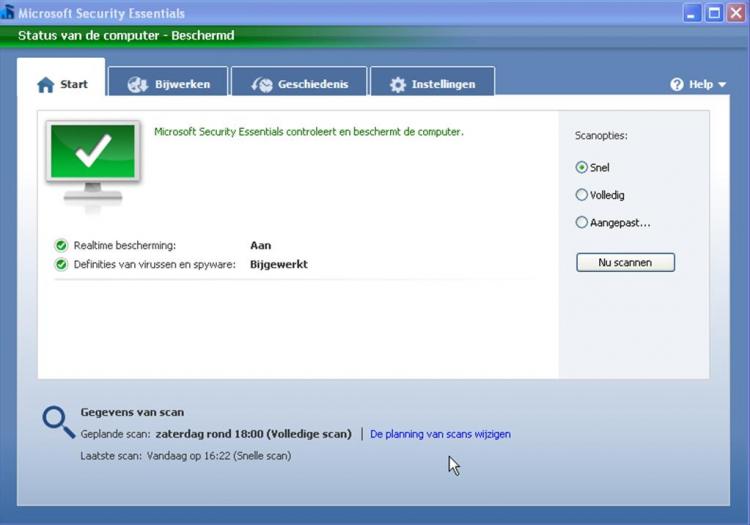Image resolution: width=750 pixels, height=525 pixels.
Task: Click the Realtime bescherming green check icon
Action: [61, 245]
